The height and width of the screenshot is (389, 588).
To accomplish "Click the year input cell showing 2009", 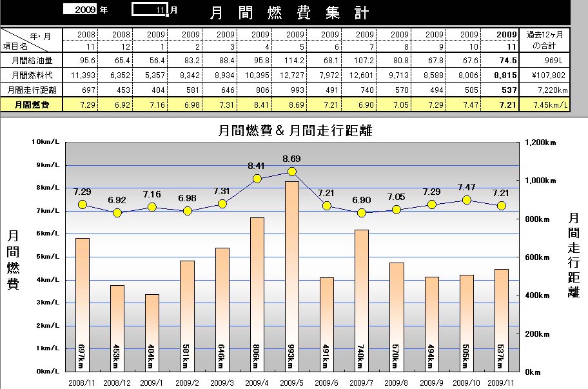I will coord(83,10).
